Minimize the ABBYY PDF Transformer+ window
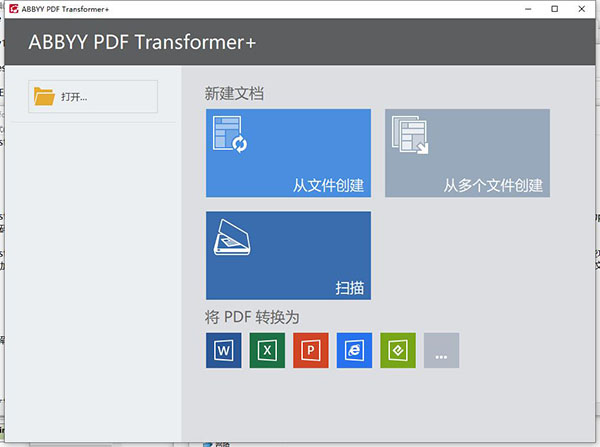Image resolution: width=600 pixels, height=447 pixels. (528, 9)
